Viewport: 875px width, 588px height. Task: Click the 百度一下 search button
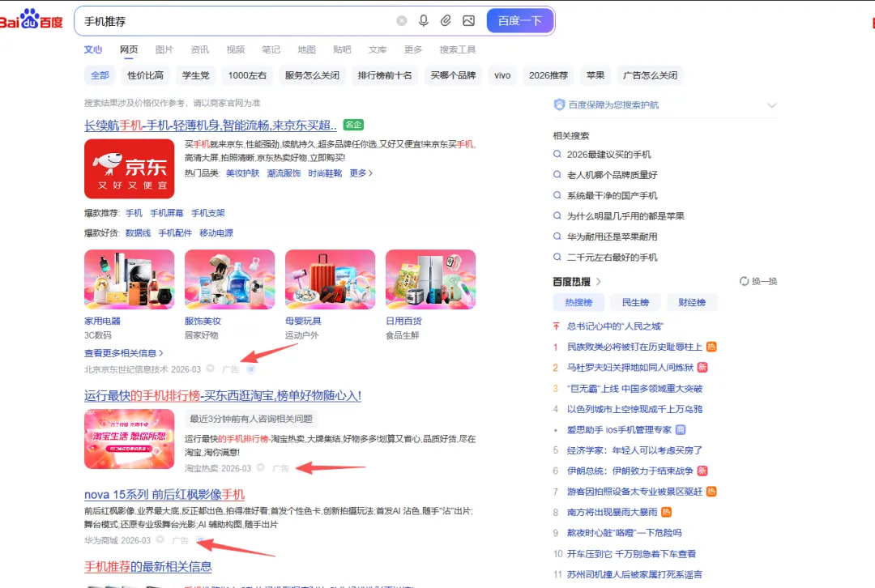click(519, 20)
